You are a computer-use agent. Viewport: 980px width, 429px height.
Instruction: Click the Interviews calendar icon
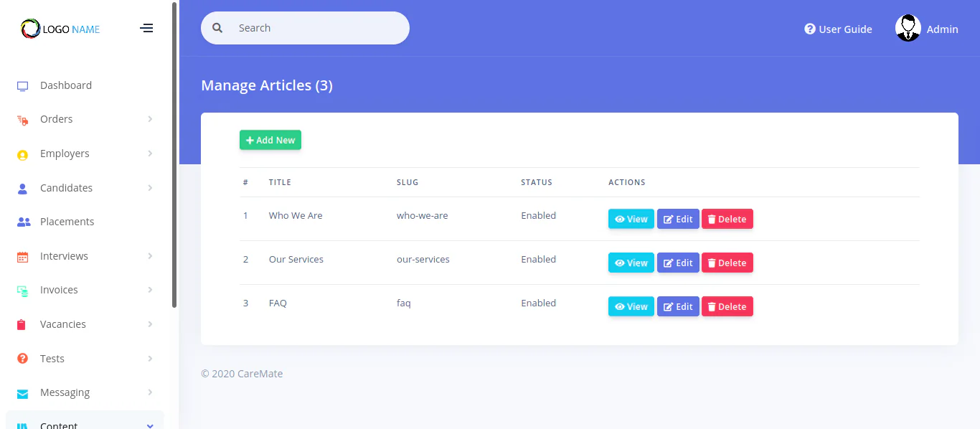22,257
